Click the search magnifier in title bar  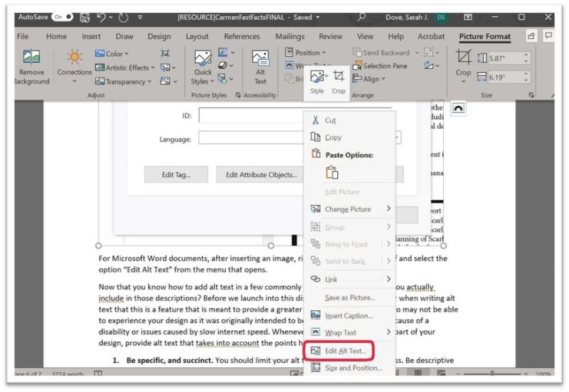(361, 17)
